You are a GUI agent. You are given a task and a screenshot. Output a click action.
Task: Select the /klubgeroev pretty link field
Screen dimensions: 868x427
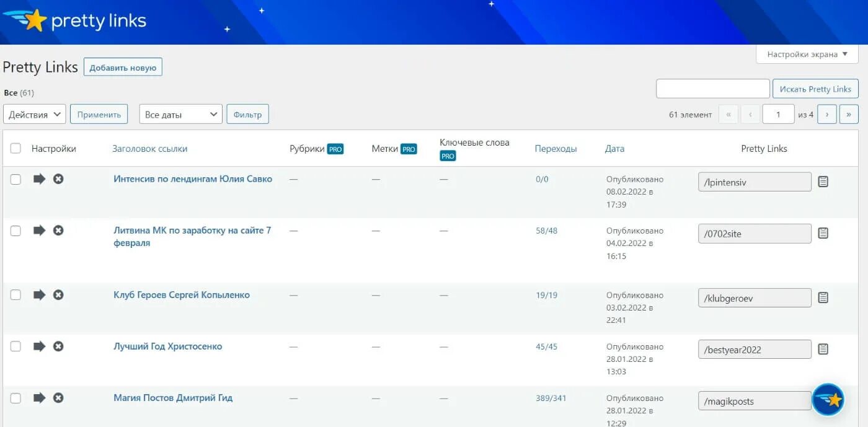tap(755, 297)
